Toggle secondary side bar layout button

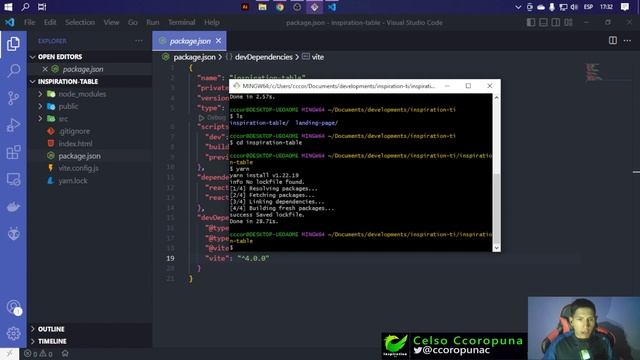click(x=556, y=22)
